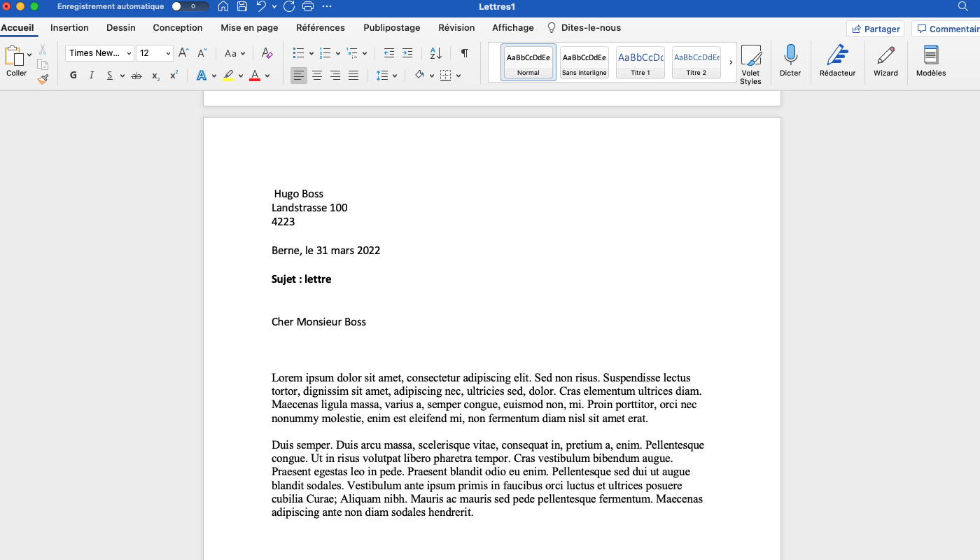Apply the red font color swatch
The image size is (980, 560).
pyautogui.click(x=255, y=76)
